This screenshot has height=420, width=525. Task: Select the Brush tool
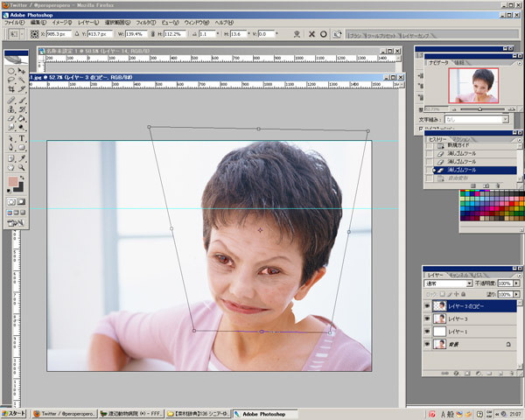tap(21, 100)
